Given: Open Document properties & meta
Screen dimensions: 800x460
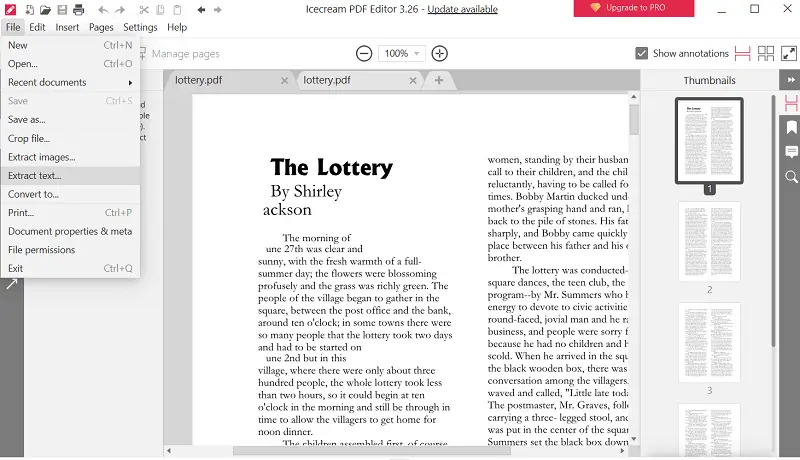Looking at the screenshot, I should point(70,232).
